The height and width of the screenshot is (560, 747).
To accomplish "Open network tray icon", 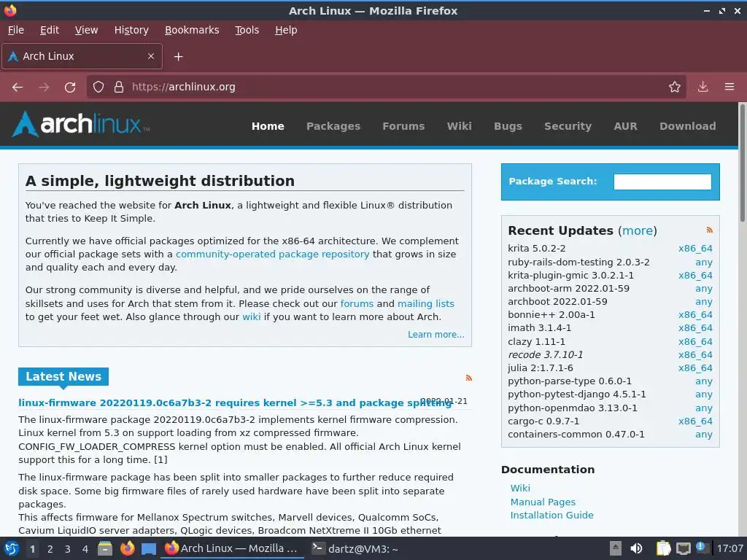I will point(684,548).
